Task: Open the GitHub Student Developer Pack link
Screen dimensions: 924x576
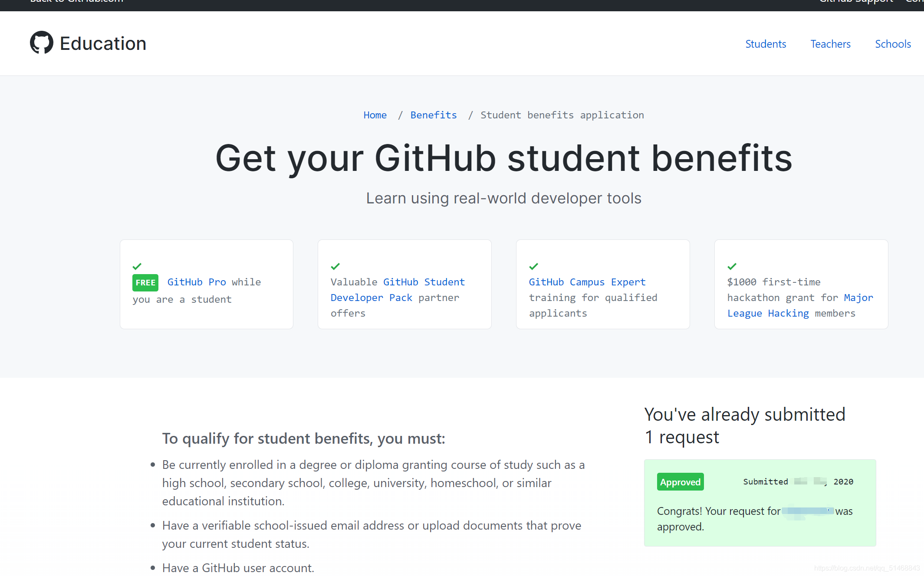Action: click(x=424, y=282)
